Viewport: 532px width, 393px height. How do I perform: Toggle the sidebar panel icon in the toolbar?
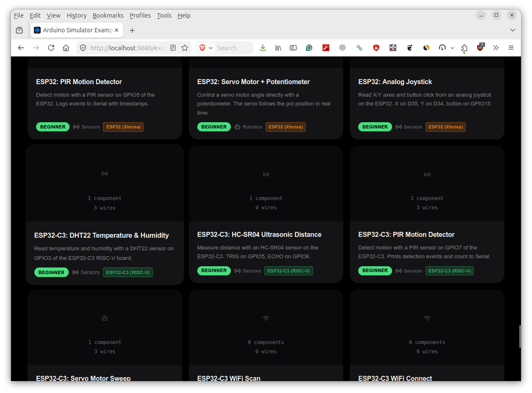click(x=293, y=47)
